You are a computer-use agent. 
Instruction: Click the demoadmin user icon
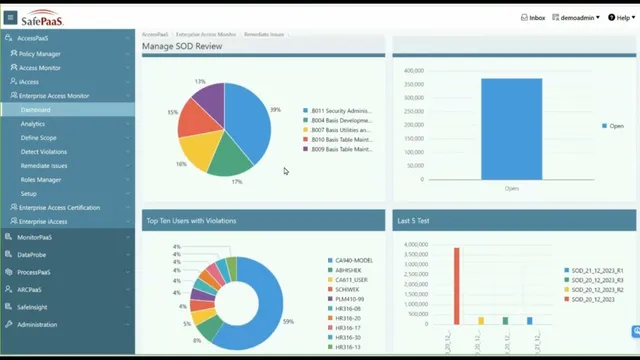point(556,18)
